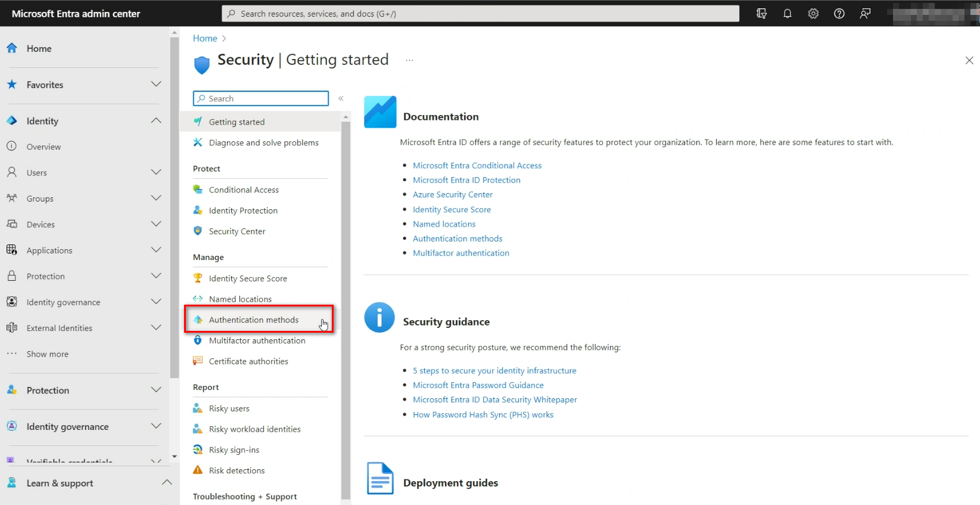Open Microsoft Entra Conditional Access link
This screenshot has width=980, height=505.
[x=477, y=165]
